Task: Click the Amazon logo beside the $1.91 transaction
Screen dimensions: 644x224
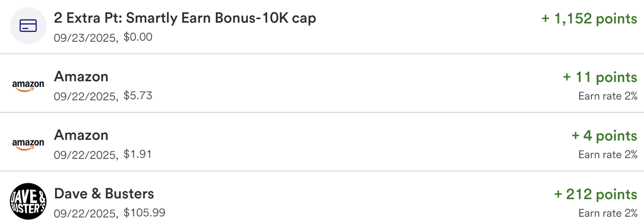Action: [x=28, y=145]
